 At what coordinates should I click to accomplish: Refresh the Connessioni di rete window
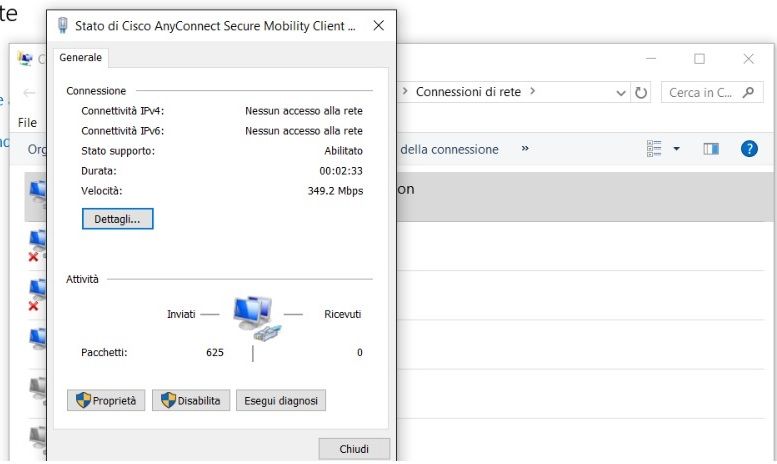point(641,93)
